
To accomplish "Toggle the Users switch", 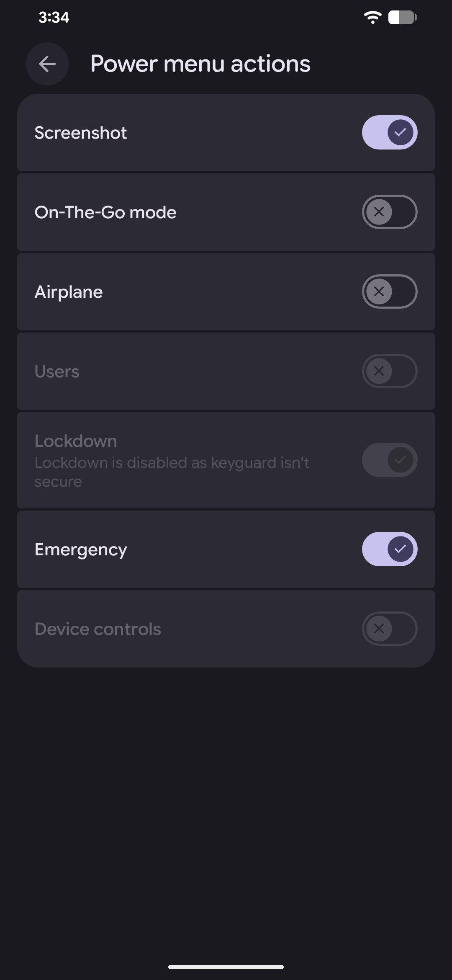I will [x=389, y=371].
